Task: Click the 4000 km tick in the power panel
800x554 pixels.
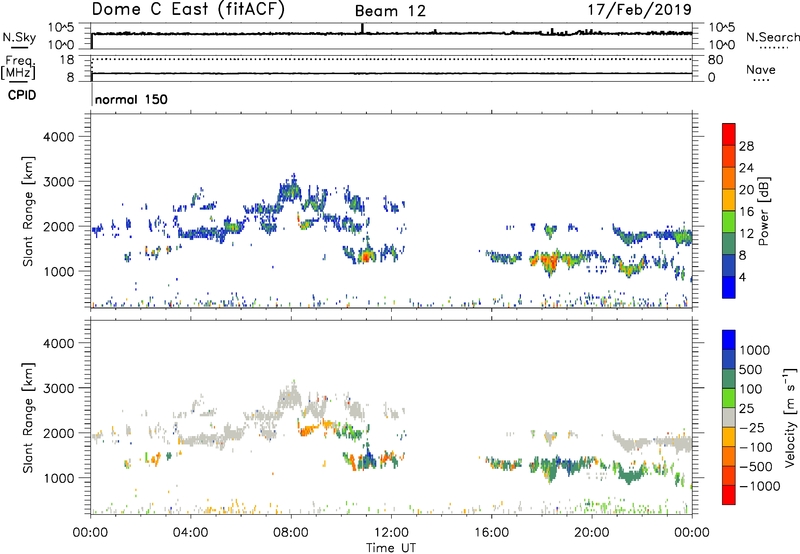Action: pos(58,137)
